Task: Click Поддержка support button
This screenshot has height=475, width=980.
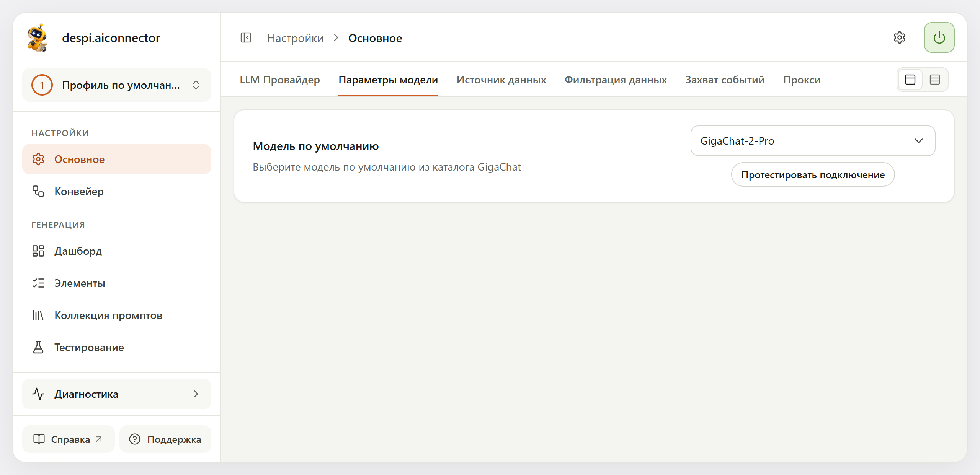Action: (x=165, y=439)
